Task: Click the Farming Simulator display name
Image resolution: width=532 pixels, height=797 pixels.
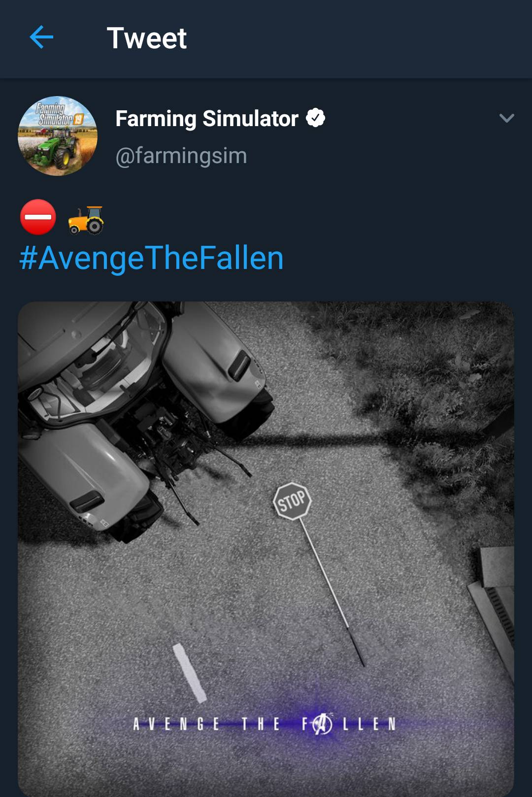Action: pyautogui.click(x=207, y=118)
